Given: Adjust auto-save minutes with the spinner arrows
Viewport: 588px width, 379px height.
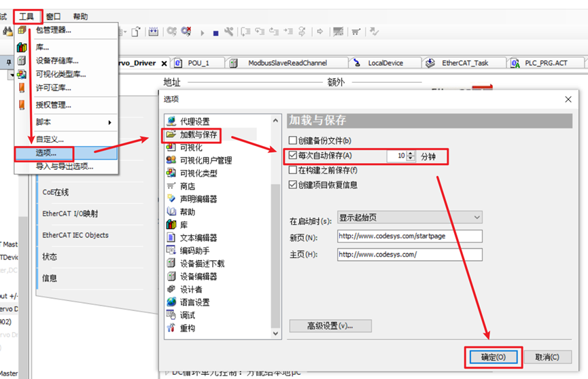Looking at the screenshot, I should click(411, 156).
